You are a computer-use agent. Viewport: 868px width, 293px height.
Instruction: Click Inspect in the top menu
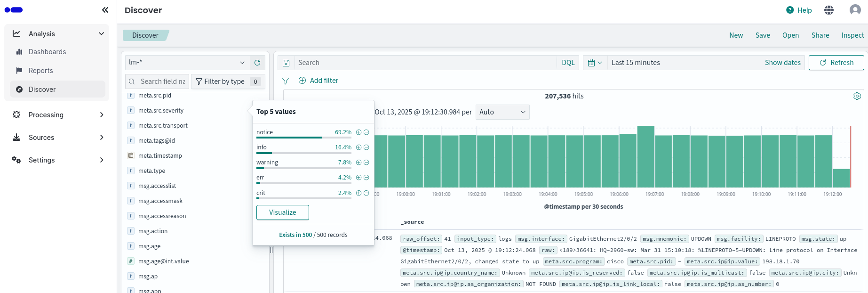click(852, 35)
